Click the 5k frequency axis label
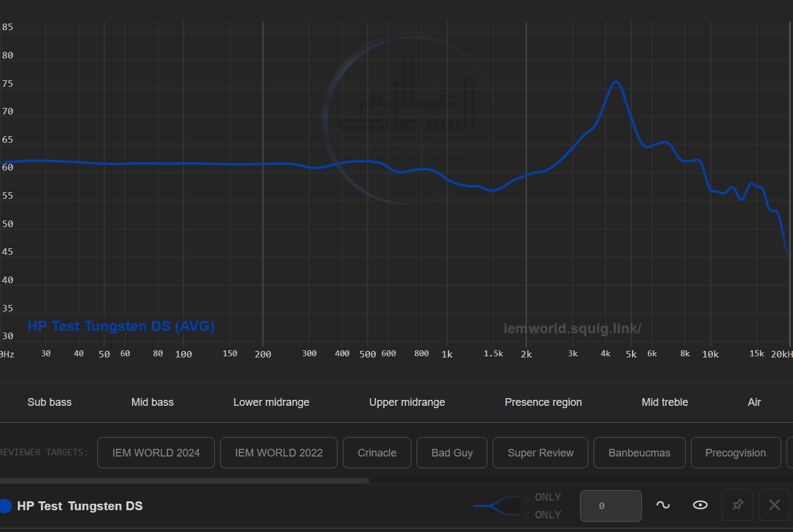This screenshot has width=793, height=532. click(x=631, y=354)
